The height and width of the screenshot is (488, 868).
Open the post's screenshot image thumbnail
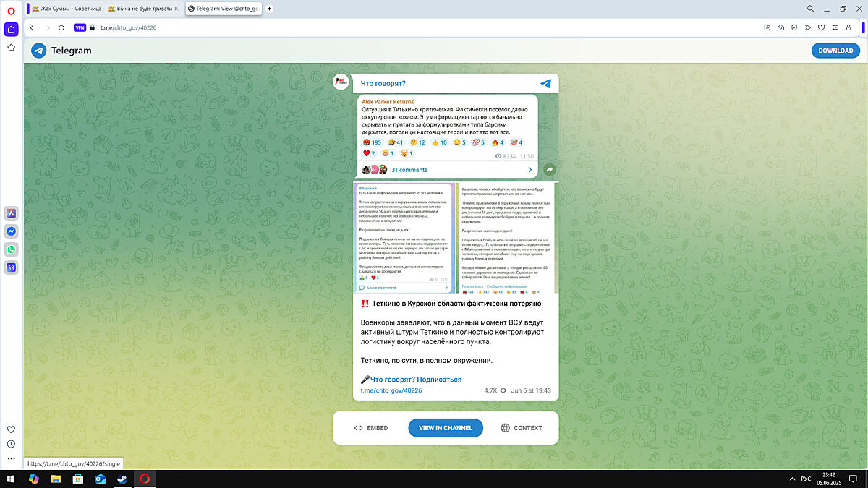[x=456, y=237]
